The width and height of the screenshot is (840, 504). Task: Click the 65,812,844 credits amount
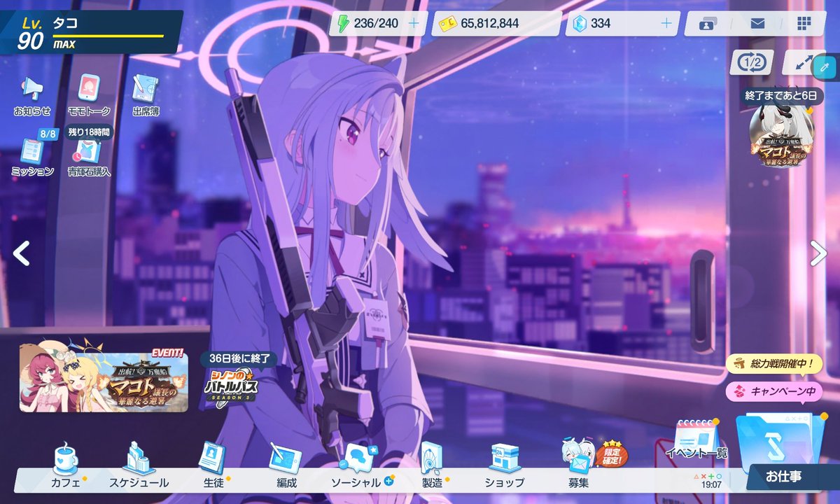point(489,23)
